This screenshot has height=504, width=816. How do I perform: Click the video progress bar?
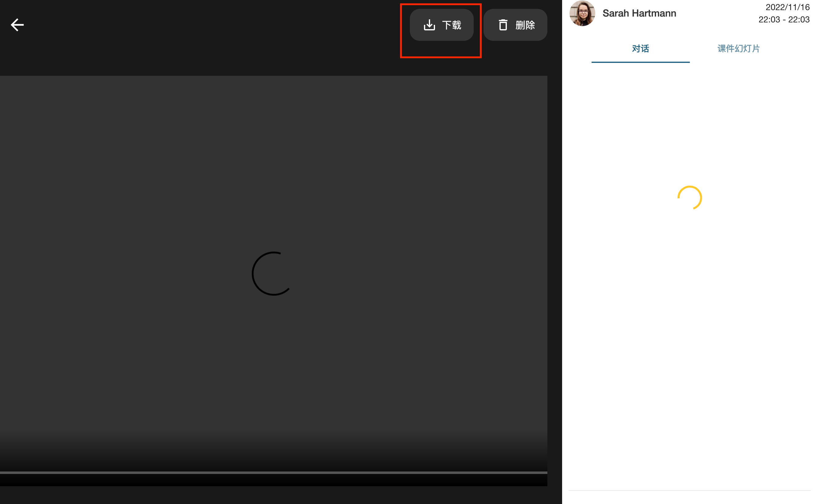[274, 472]
